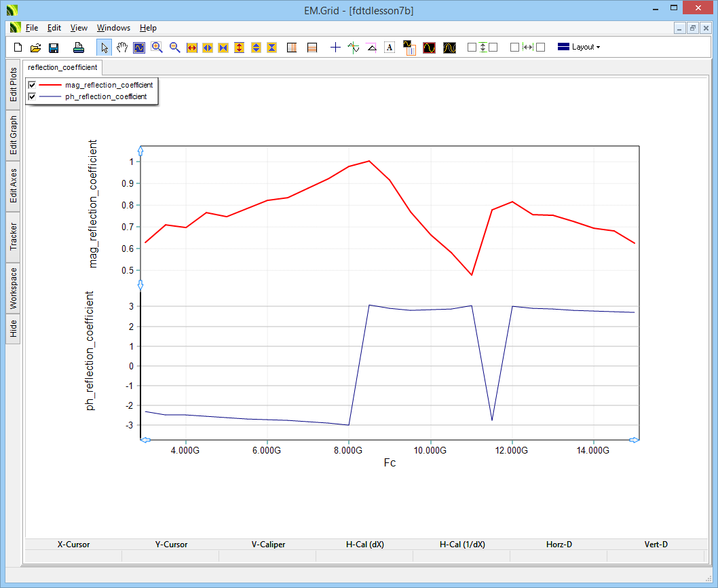Click the Hide side panel button

(14, 329)
